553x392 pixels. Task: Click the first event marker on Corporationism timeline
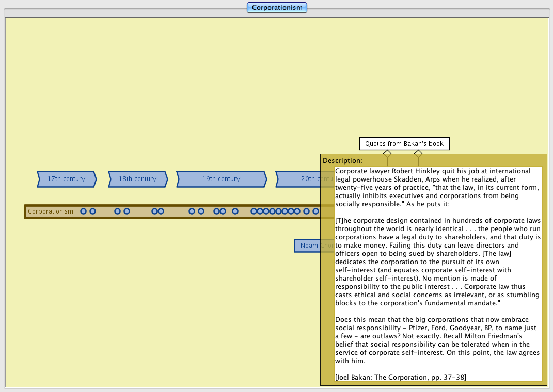pos(83,211)
